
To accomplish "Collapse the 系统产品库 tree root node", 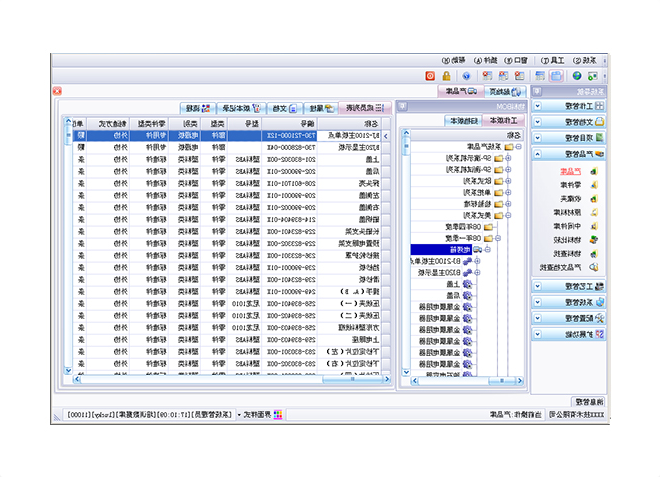I will click(x=521, y=147).
